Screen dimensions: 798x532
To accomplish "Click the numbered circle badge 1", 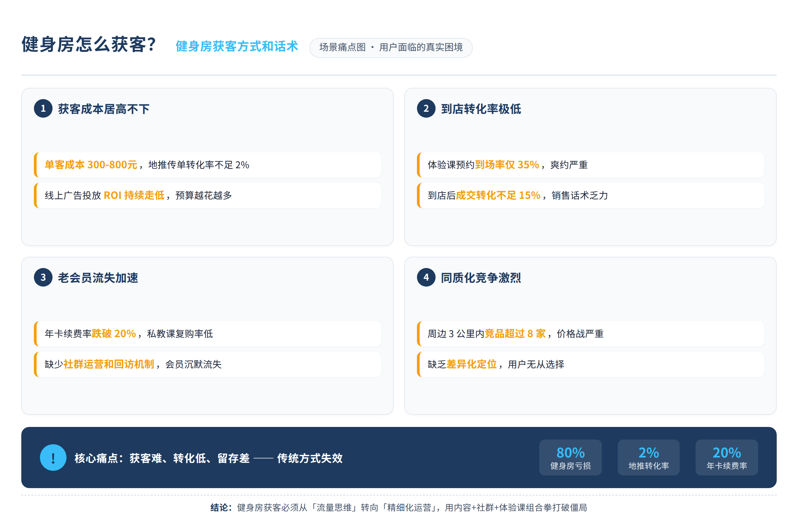I will [x=43, y=109].
